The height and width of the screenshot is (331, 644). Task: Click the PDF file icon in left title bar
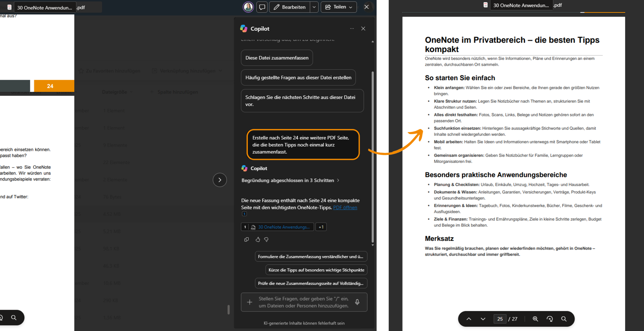pos(10,7)
